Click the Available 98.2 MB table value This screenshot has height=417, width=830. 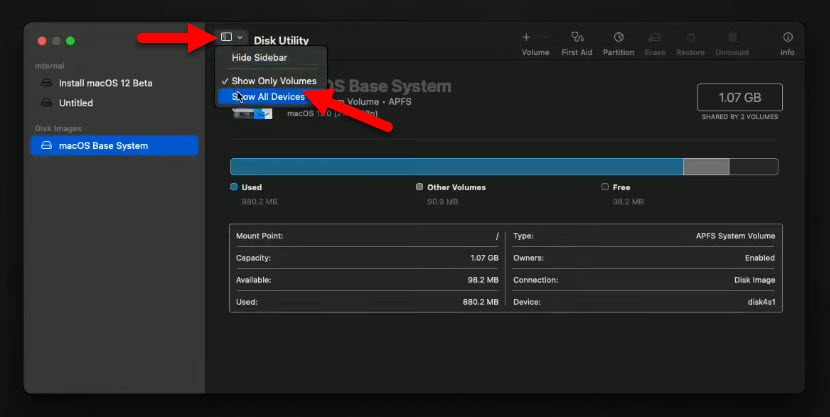[483, 280]
